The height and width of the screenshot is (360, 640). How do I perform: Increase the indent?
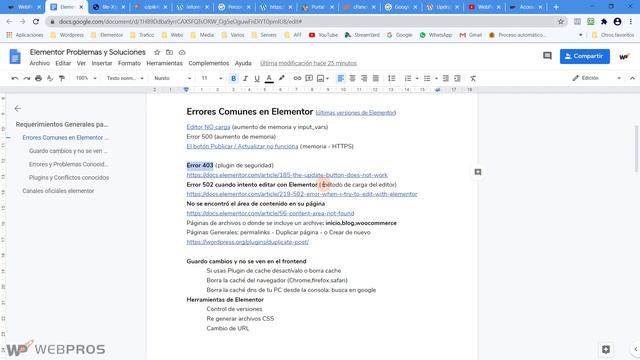click(457, 78)
